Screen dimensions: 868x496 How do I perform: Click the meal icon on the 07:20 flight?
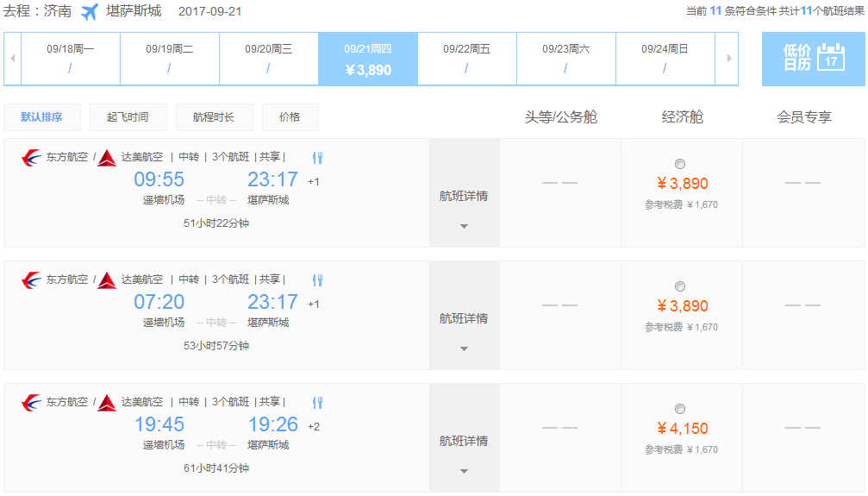[317, 280]
